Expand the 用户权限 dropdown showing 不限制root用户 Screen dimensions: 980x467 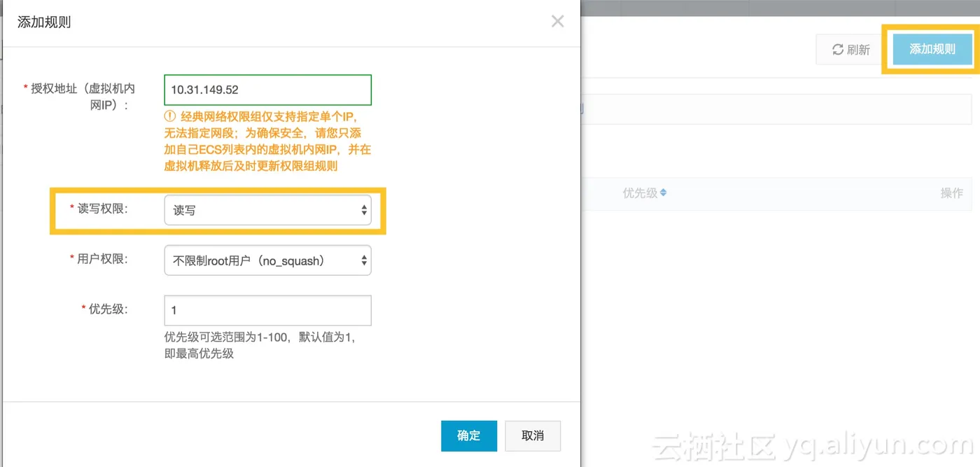[267, 260]
